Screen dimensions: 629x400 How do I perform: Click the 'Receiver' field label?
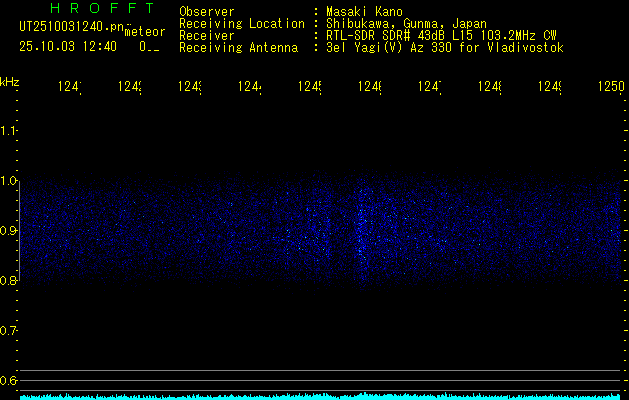pyautogui.click(x=207, y=36)
